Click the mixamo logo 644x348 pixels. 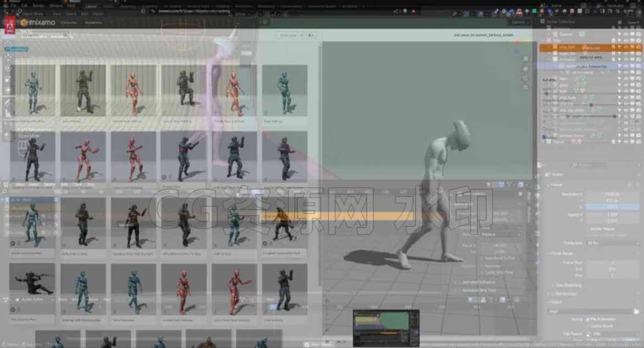click(38, 23)
